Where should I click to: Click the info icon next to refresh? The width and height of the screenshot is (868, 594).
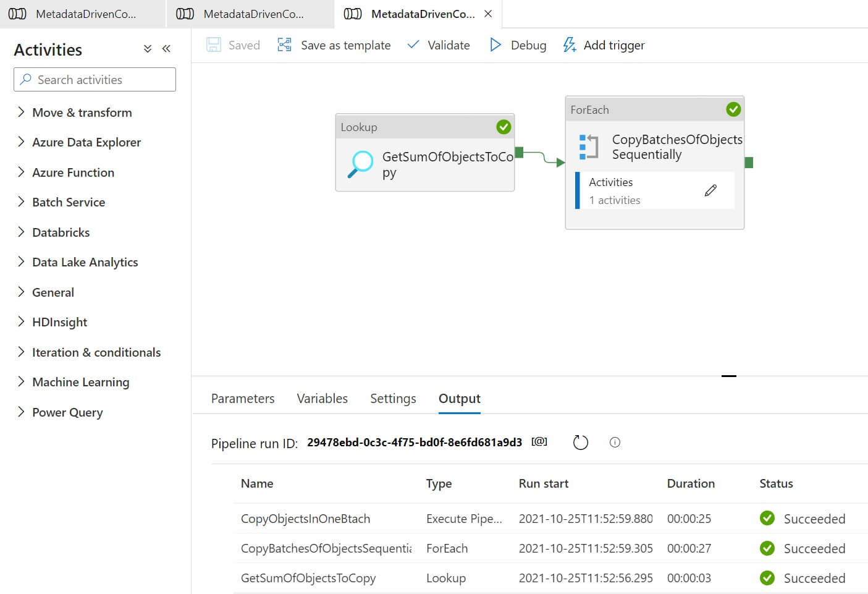point(615,443)
